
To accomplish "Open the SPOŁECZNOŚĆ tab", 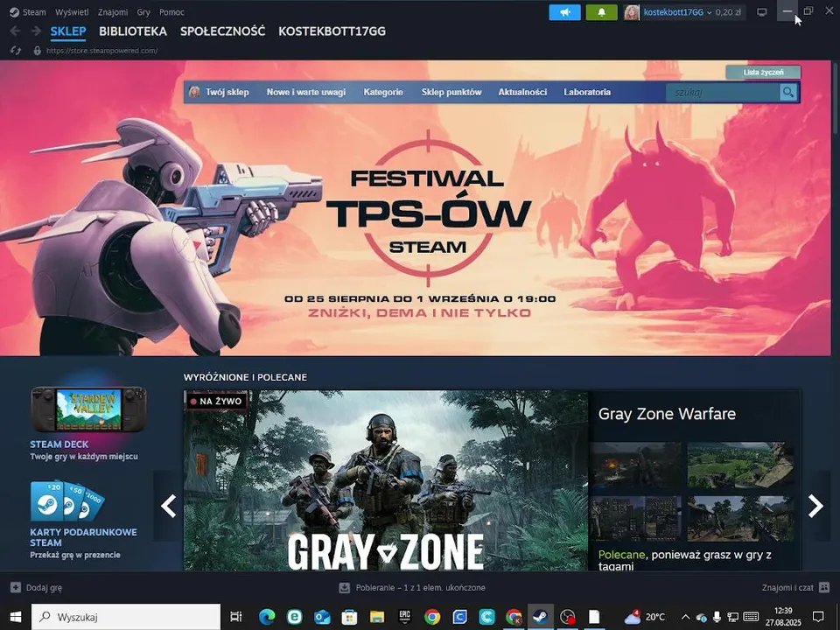I will [x=223, y=31].
